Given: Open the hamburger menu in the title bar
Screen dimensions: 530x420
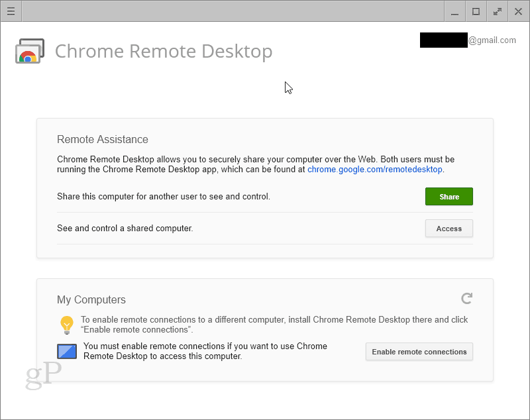Looking at the screenshot, I should tap(11, 11).
